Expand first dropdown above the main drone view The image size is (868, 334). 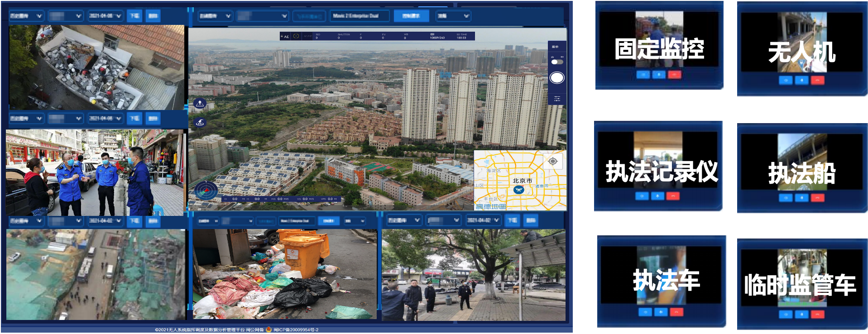[x=215, y=16]
